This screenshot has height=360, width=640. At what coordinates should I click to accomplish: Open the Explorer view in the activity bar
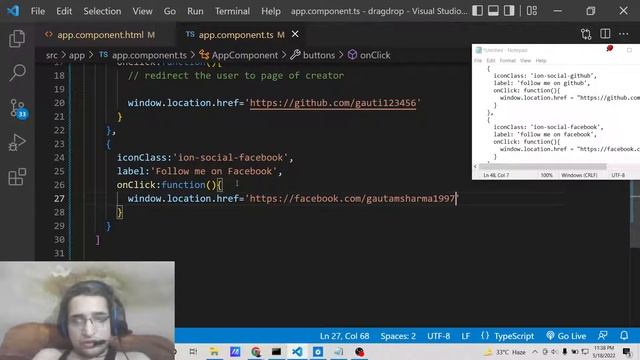(x=17, y=39)
